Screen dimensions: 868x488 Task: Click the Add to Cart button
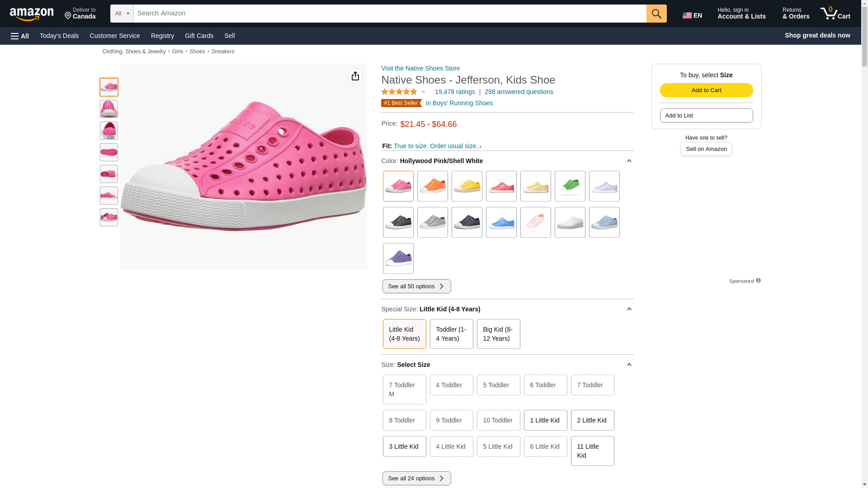[706, 90]
